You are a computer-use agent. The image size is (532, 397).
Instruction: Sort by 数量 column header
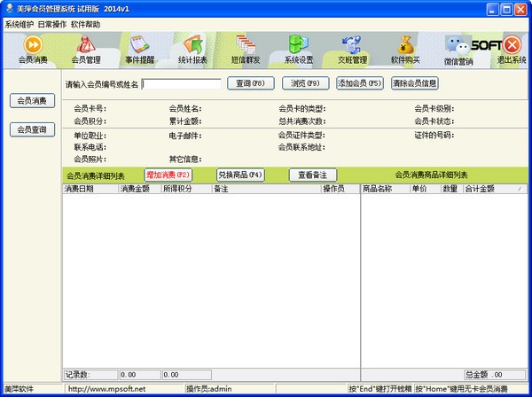tap(451, 189)
